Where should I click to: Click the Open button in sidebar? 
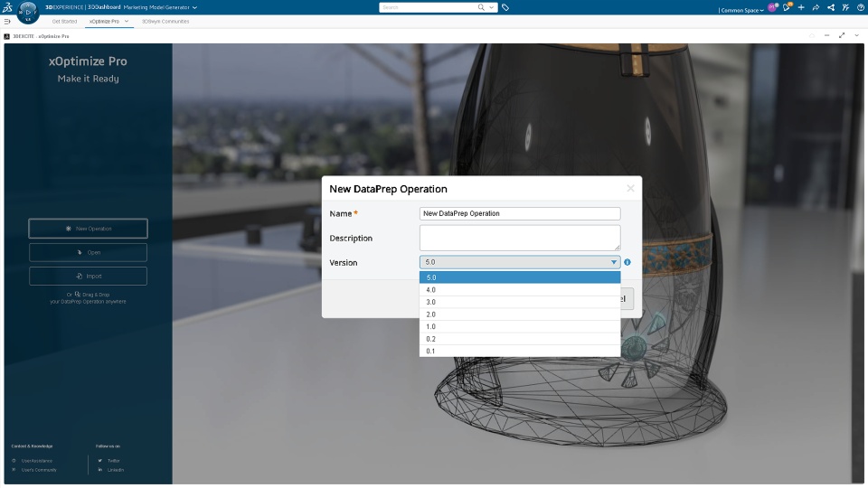point(88,252)
